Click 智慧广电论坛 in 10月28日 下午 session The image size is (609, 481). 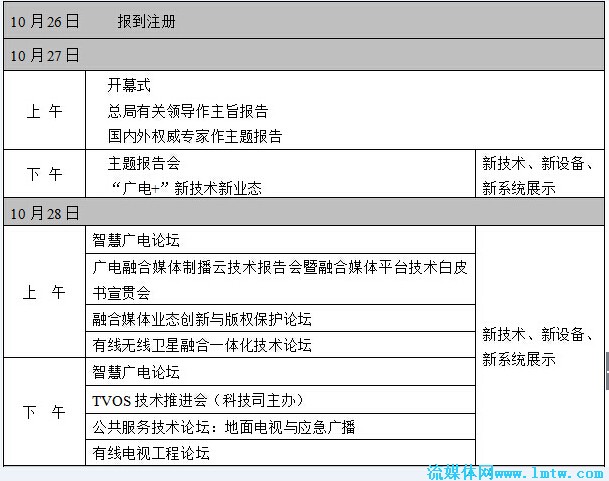(x=136, y=372)
